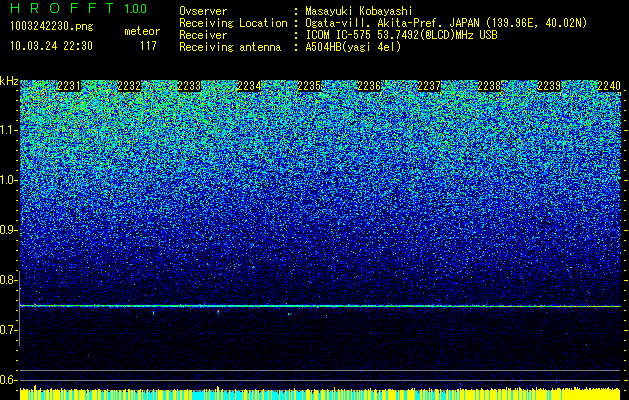Click the 2231 time marker
The width and height of the screenshot is (629, 400).
click(69, 86)
